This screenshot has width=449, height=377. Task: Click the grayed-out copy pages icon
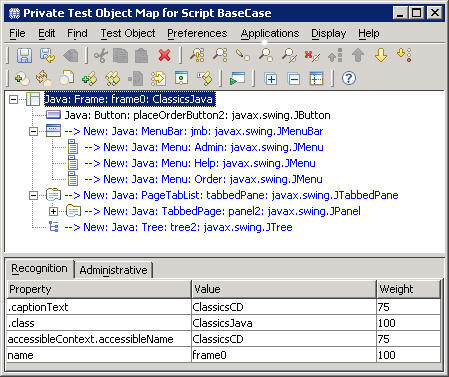(120, 55)
